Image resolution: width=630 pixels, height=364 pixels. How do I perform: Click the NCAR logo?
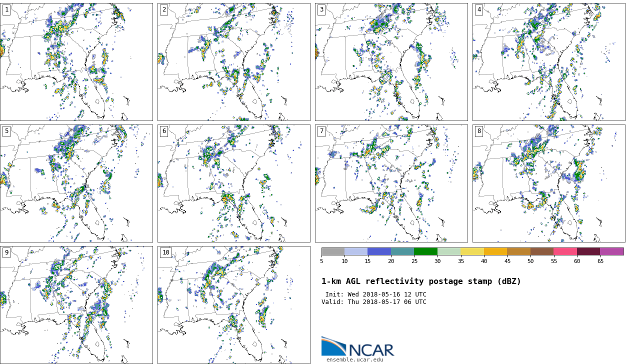[357, 347]
